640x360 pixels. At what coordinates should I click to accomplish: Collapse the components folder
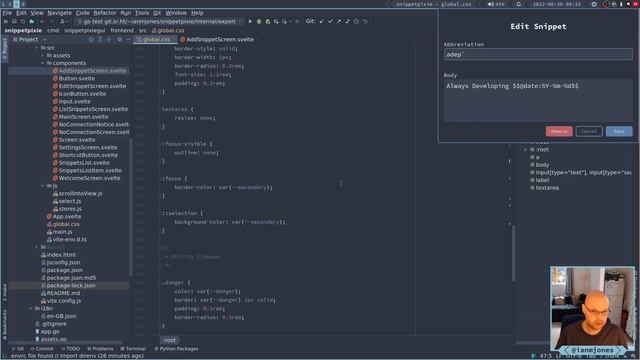(42, 63)
